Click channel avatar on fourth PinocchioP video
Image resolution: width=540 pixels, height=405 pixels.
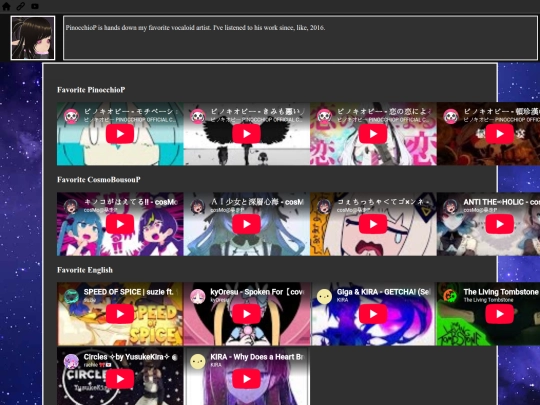pyautogui.click(x=451, y=116)
